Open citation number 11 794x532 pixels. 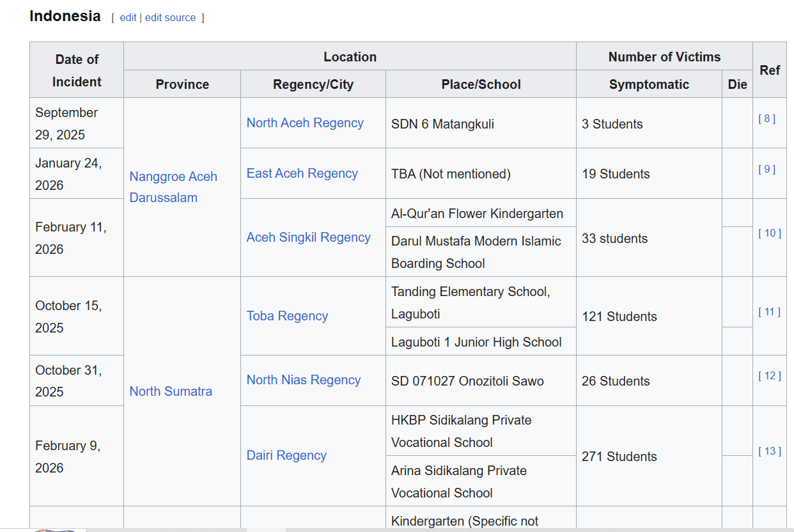pos(770,311)
